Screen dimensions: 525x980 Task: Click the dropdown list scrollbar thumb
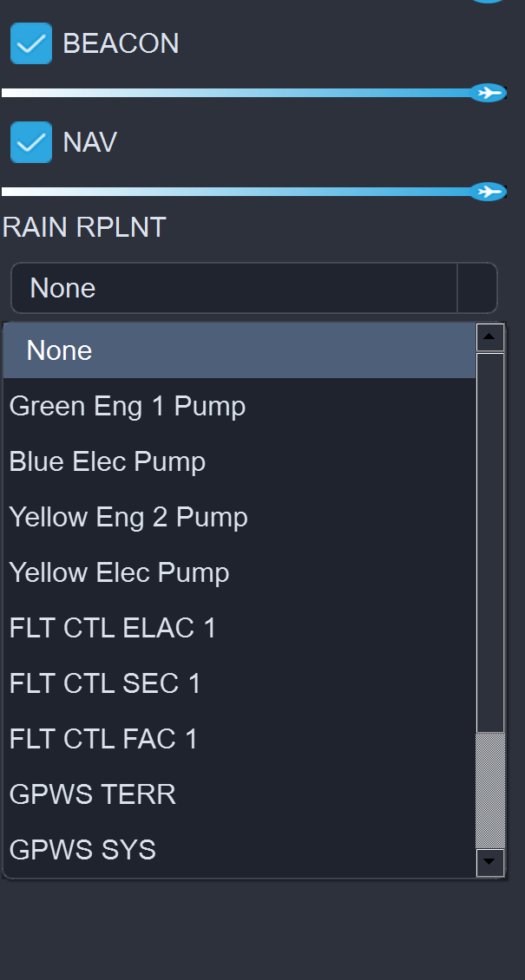(x=490, y=789)
